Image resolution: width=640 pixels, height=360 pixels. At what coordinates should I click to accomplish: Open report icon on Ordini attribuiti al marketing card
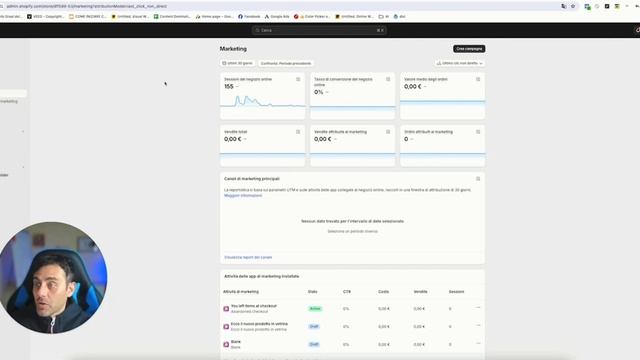coord(478,132)
